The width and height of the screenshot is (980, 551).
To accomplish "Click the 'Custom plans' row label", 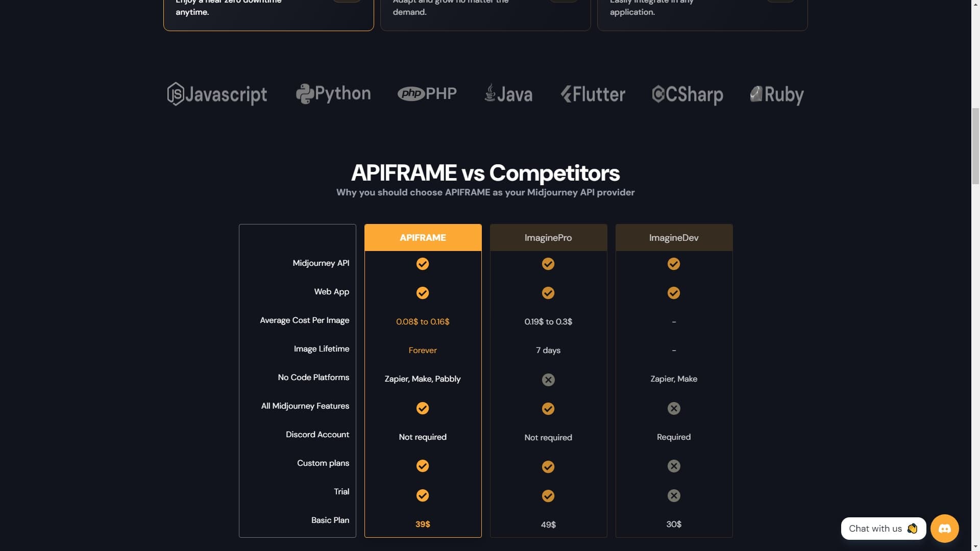I will tap(323, 463).
